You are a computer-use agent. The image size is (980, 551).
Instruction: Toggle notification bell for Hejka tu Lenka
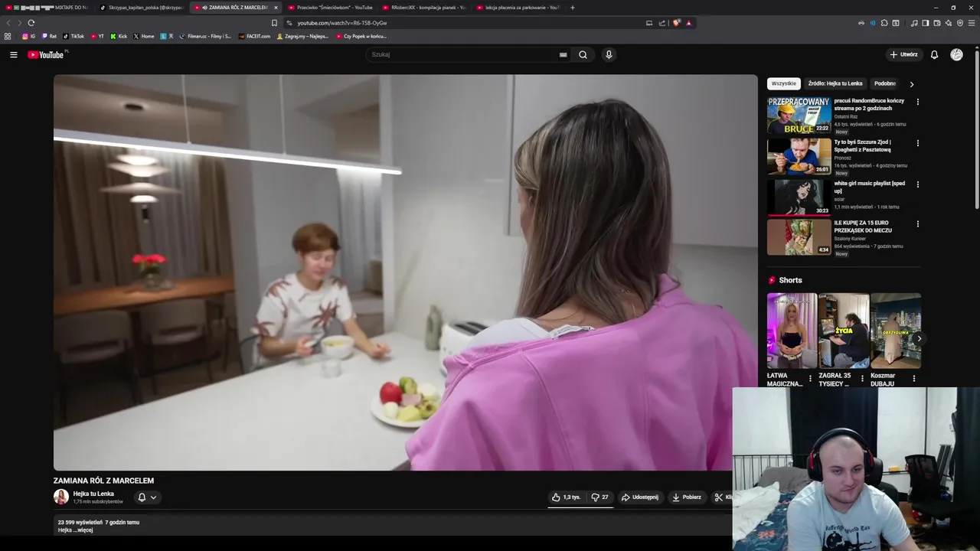point(147,497)
